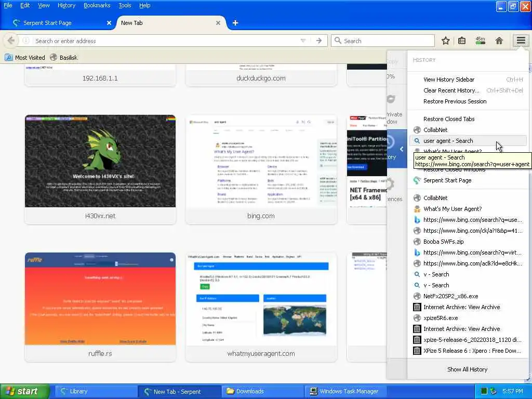Open the duckduckgo.com tile

[x=261, y=75]
